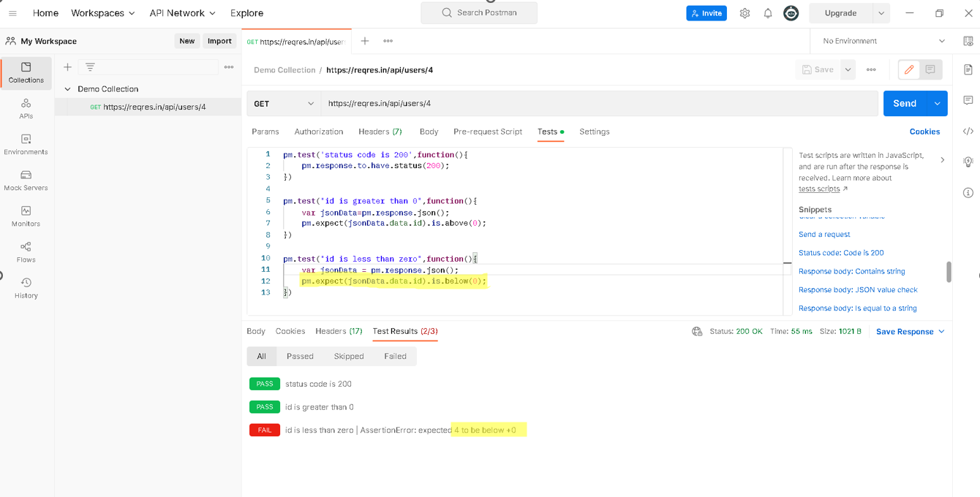The width and height of the screenshot is (980, 497).
Task: Open Monitors in the sidebar
Action: tap(26, 216)
